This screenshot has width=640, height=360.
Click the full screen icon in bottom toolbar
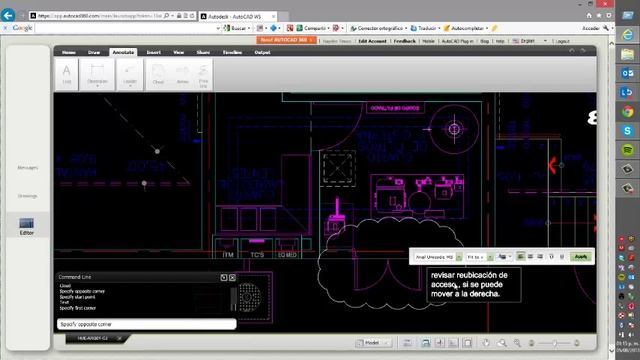pyautogui.click(x=467, y=343)
